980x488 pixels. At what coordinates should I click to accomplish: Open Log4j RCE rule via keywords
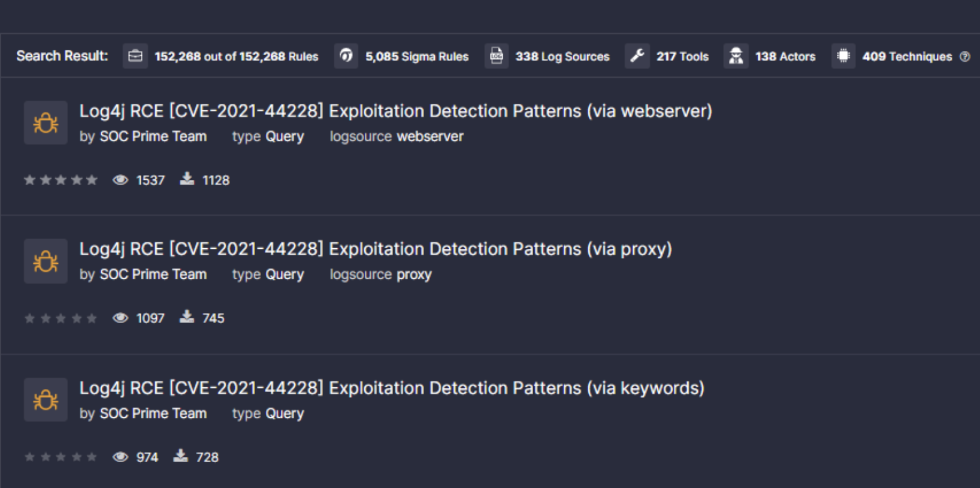coord(392,388)
